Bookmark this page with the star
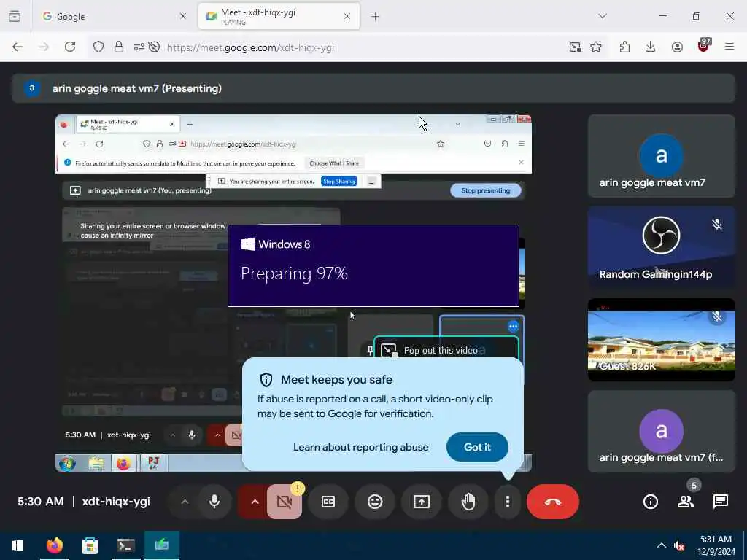 596,47
